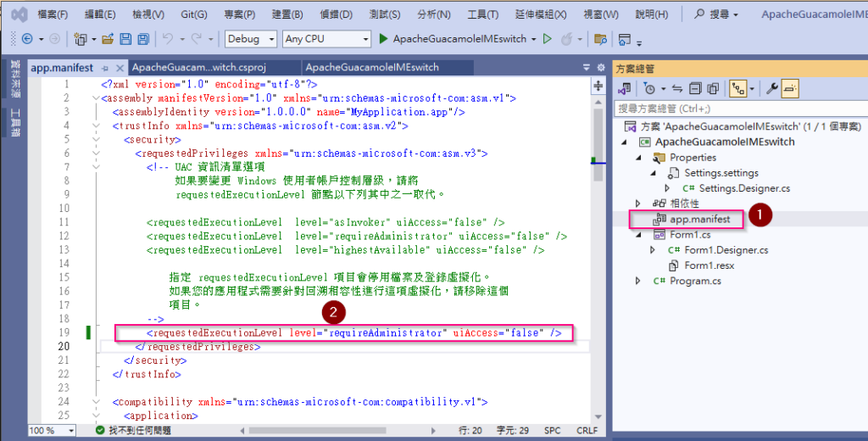The width and height of the screenshot is (868, 441).
Task: Collapse the Form1.cs node
Action: click(638, 234)
